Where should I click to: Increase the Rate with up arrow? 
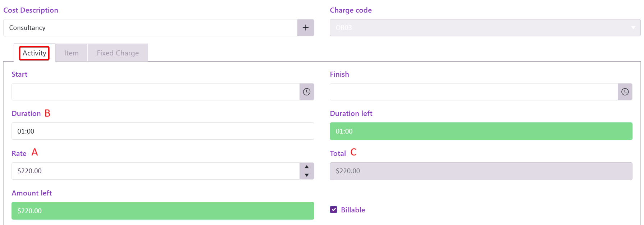pyautogui.click(x=307, y=167)
